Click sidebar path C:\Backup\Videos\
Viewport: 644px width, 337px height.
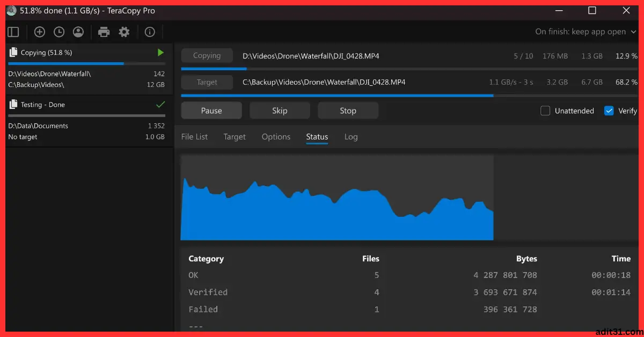[36, 85]
